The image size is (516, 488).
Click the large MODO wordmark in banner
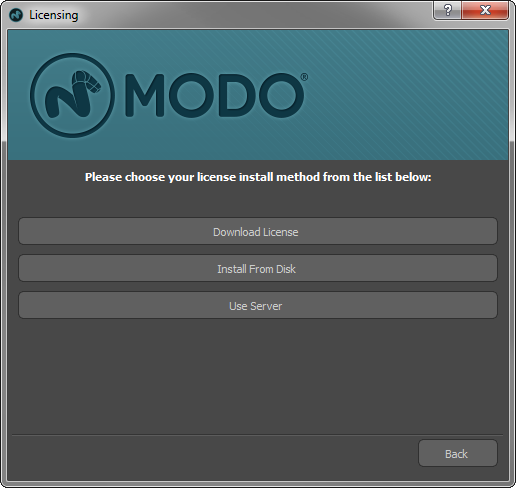point(214,95)
